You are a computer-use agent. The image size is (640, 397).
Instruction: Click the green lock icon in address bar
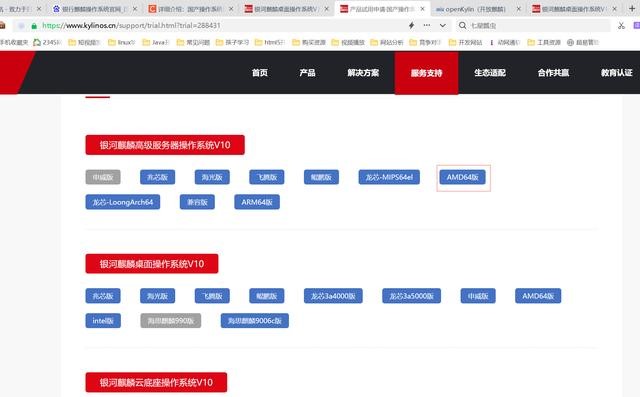[x=34, y=26]
